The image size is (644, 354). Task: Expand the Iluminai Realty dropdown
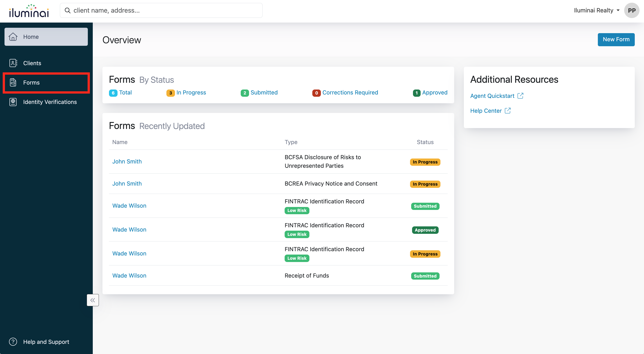(x=596, y=11)
